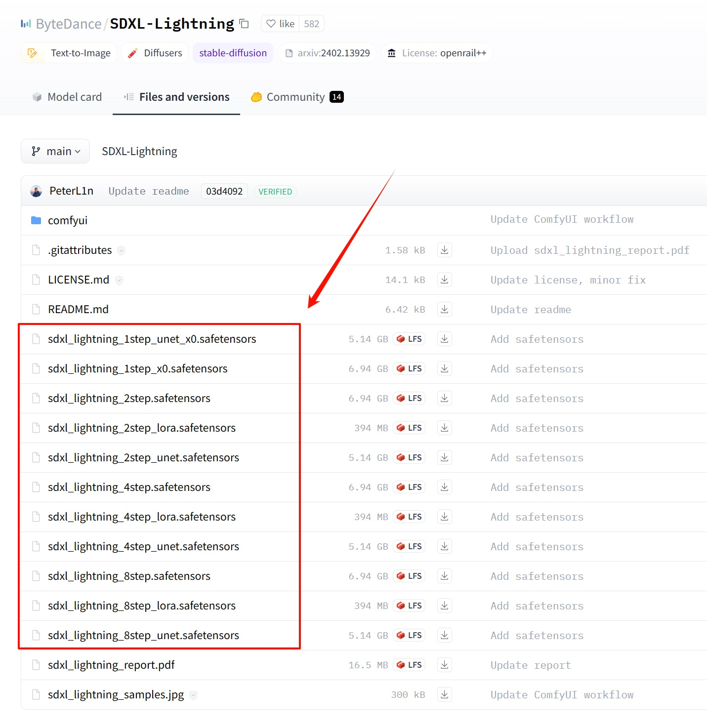Download the README.md file
707x728 pixels.
pos(445,309)
